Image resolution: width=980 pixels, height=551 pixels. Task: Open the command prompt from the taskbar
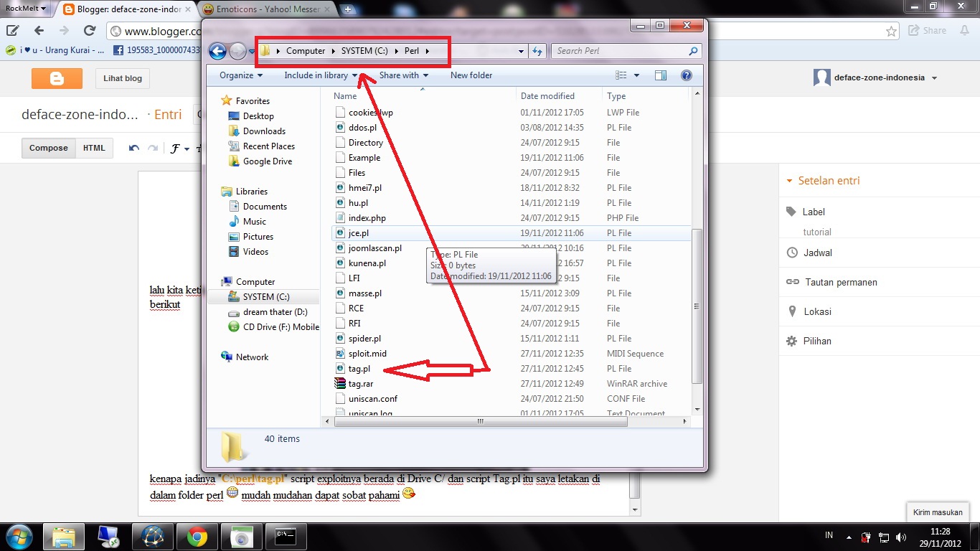tap(286, 536)
